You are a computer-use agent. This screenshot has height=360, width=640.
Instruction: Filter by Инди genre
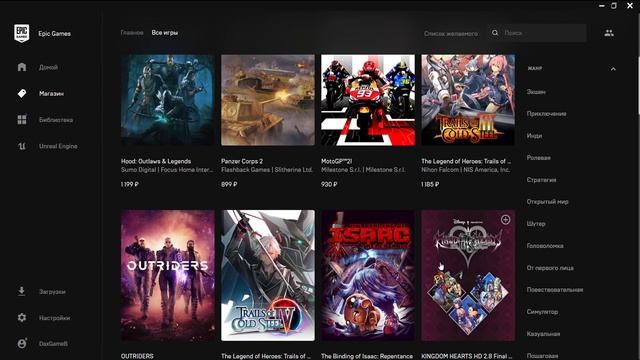click(x=534, y=136)
